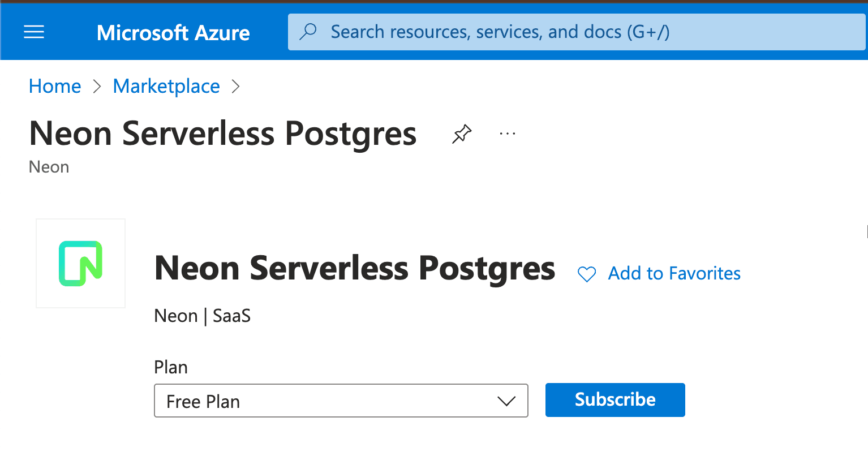Click the scrollbar at the right edge
The height and width of the screenshot is (456, 868).
pos(866,231)
